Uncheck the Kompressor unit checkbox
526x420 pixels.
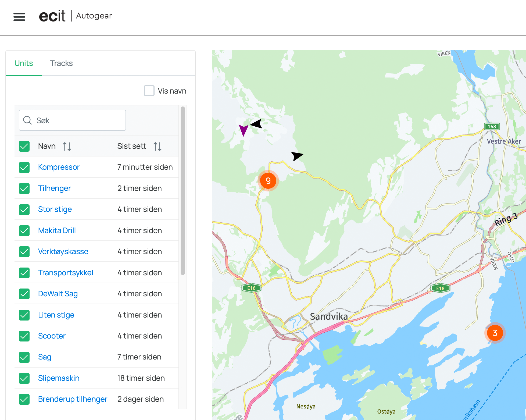(24, 167)
